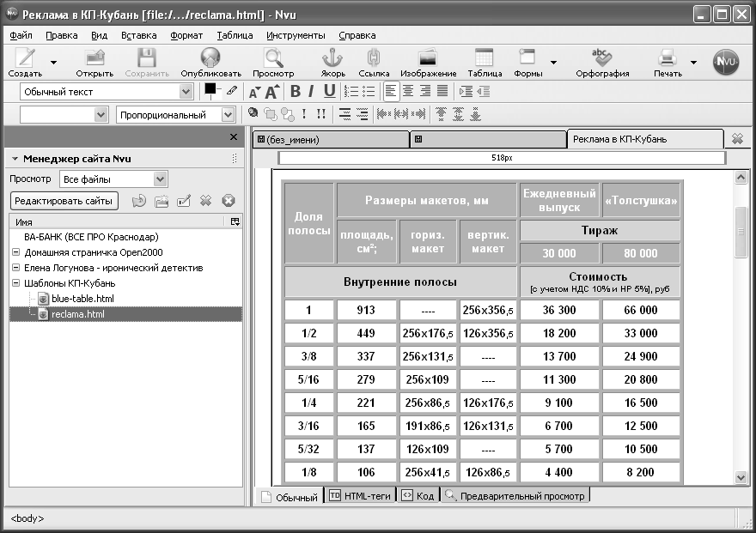Toggle italic formatting
Screen dimensions: 756x533
(x=312, y=92)
